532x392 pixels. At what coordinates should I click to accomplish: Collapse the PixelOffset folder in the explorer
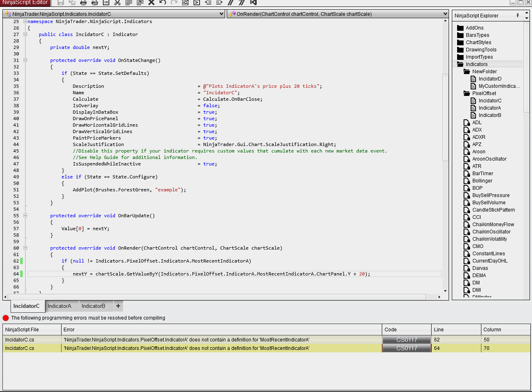pos(466,93)
